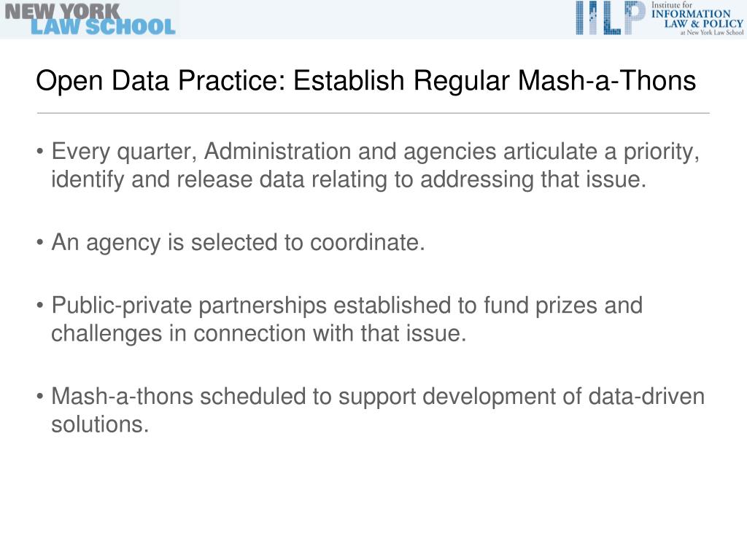Image resolution: width=747 pixels, height=560 pixels.
Task: Click the IILP block-letter logo
Action: [611, 17]
